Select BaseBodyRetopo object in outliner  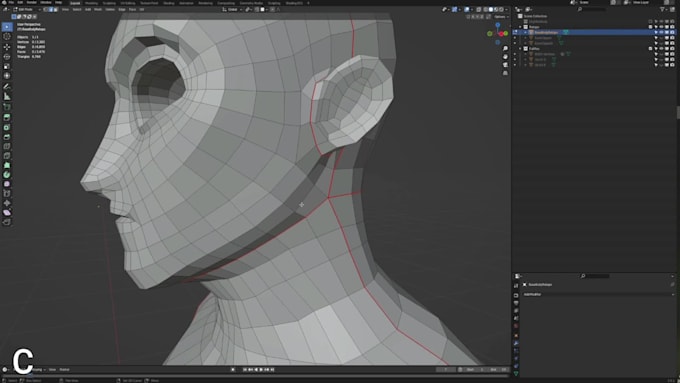point(546,33)
